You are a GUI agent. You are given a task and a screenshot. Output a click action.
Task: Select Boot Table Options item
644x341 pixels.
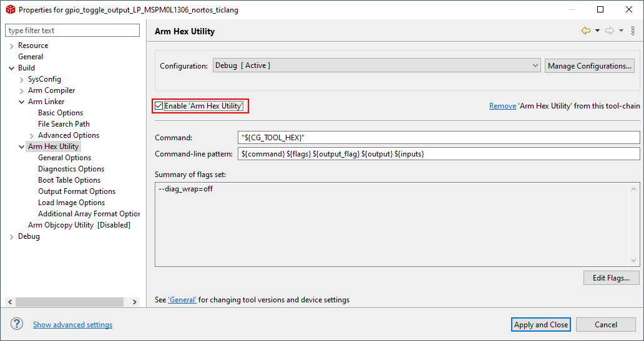[69, 180]
